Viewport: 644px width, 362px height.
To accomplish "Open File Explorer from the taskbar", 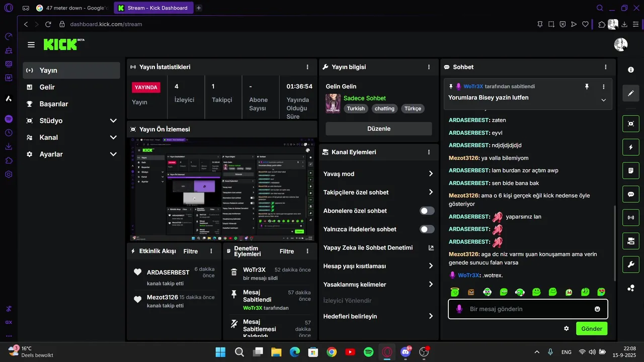I will (x=276, y=352).
